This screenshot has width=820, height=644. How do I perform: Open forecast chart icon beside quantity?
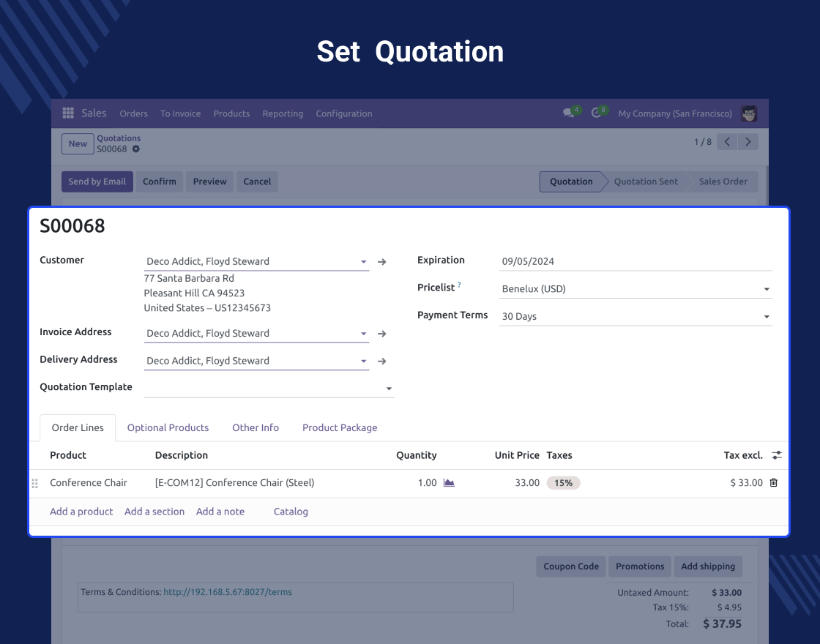(449, 482)
